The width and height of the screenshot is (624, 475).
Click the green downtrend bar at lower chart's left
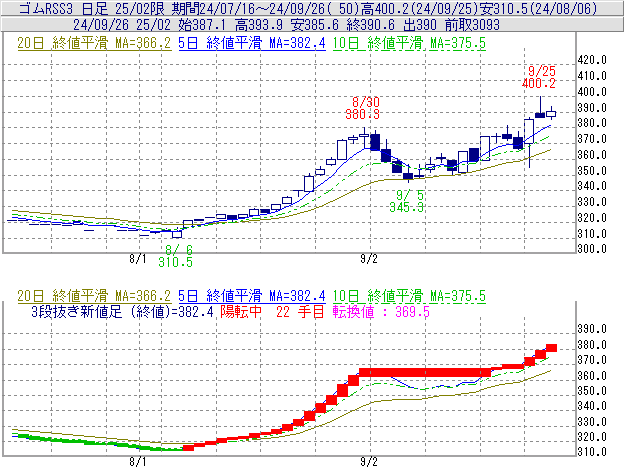98,443
